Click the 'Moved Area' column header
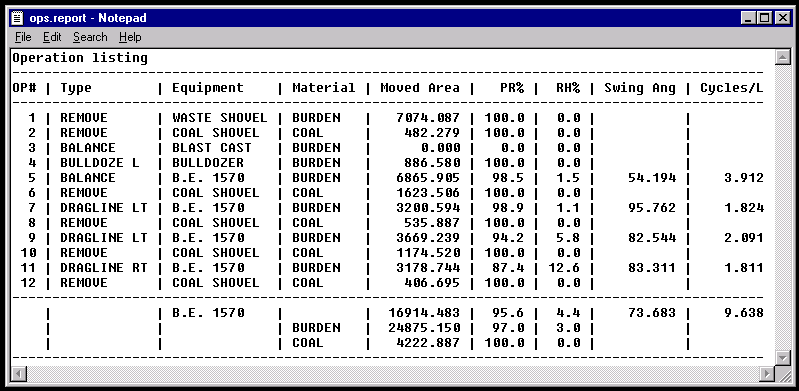The image size is (799, 391). point(420,88)
